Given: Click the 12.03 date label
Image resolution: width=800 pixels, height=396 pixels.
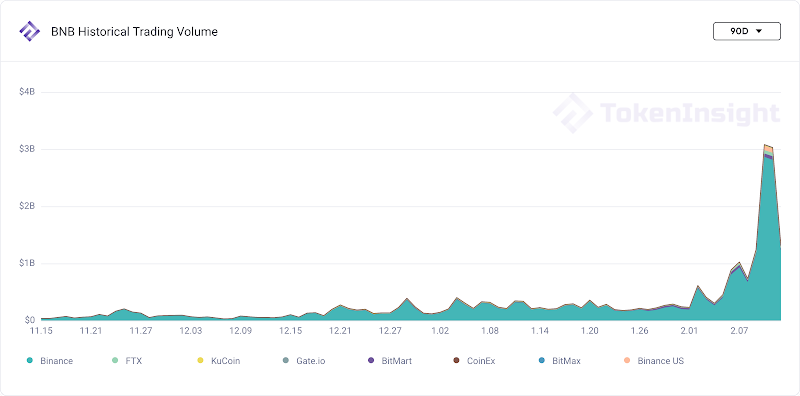Looking at the screenshot, I should tap(191, 331).
